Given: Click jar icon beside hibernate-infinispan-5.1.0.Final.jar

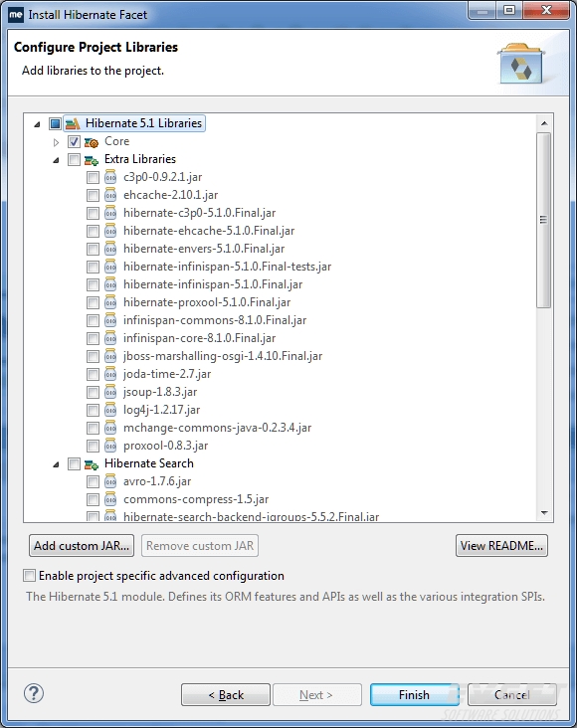Looking at the screenshot, I should [110, 284].
